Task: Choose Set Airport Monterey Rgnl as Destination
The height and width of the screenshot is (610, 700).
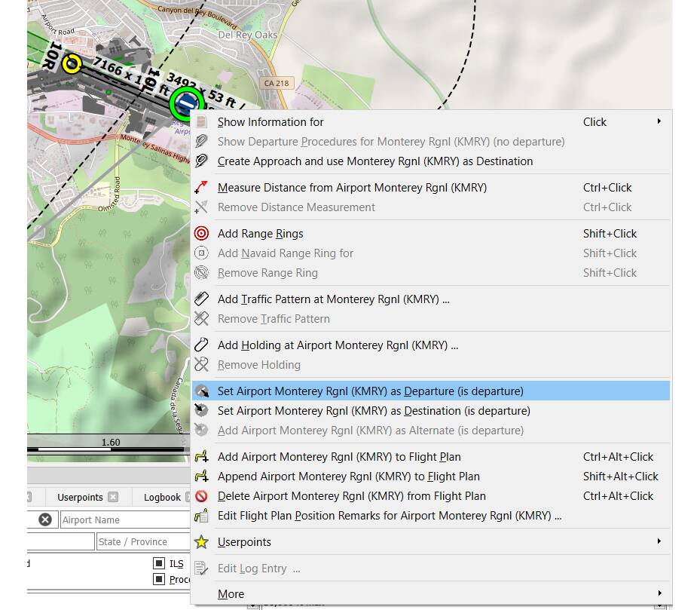Action: pyautogui.click(x=430, y=411)
